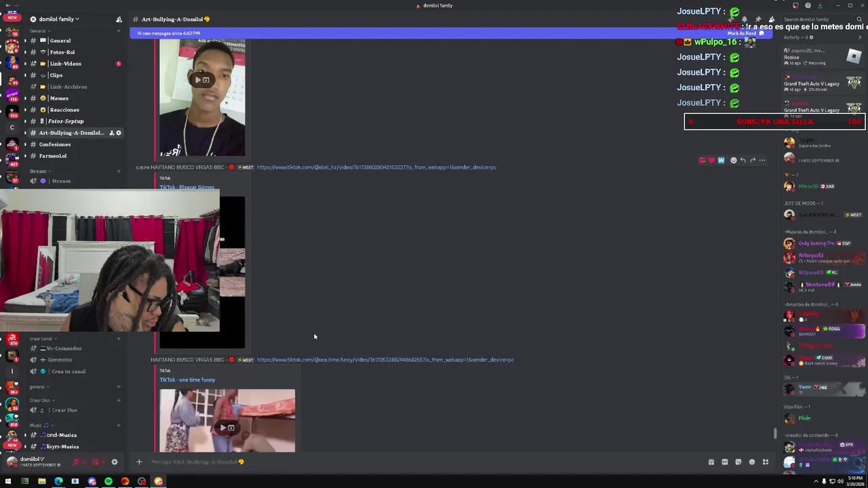Click create invite icon on Art-Bullying channel

click(x=111, y=133)
